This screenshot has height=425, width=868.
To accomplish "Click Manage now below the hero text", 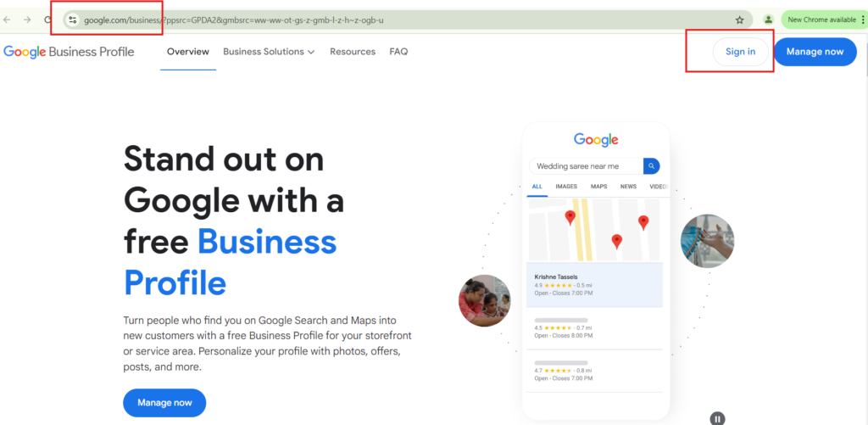I will 164,402.
